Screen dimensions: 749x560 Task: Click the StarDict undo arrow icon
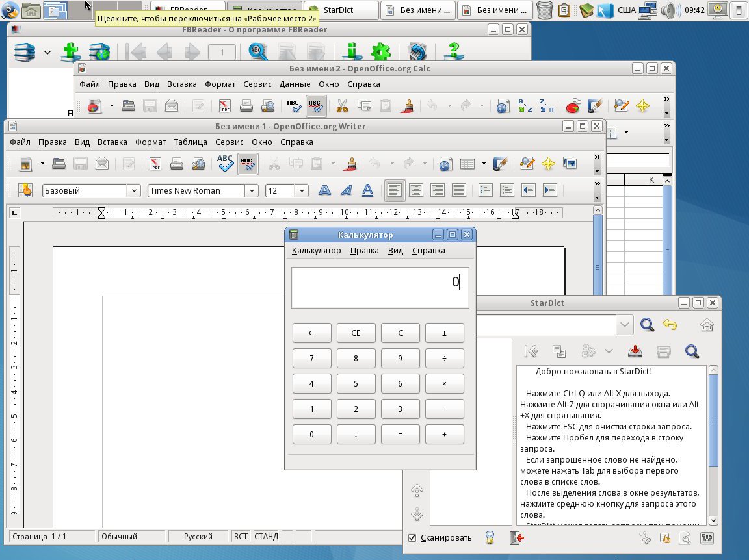pos(670,325)
